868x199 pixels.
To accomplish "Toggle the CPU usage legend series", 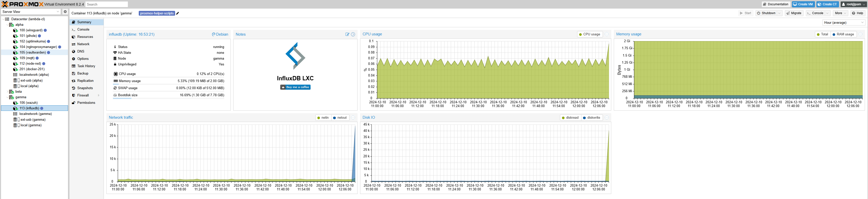I will [x=590, y=34].
